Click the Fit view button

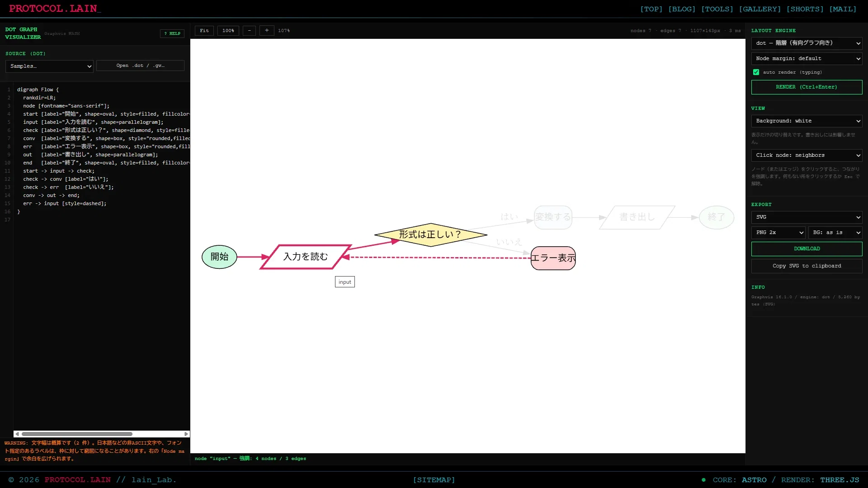[x=204, y=31]
